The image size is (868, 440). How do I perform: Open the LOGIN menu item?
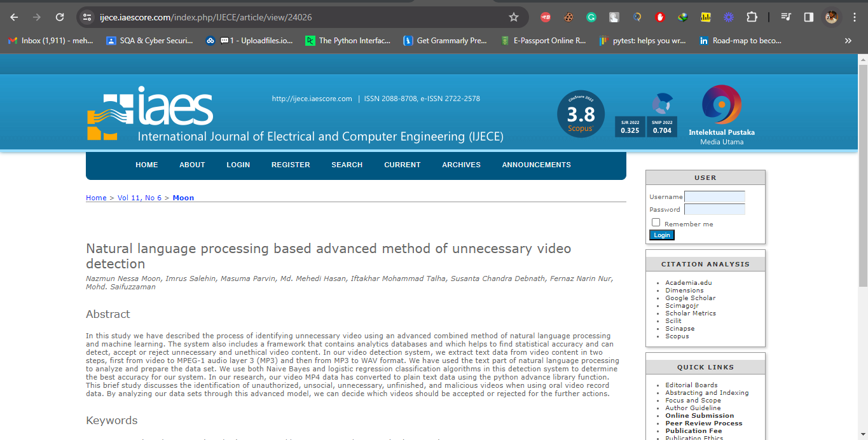tap(238, 165)
